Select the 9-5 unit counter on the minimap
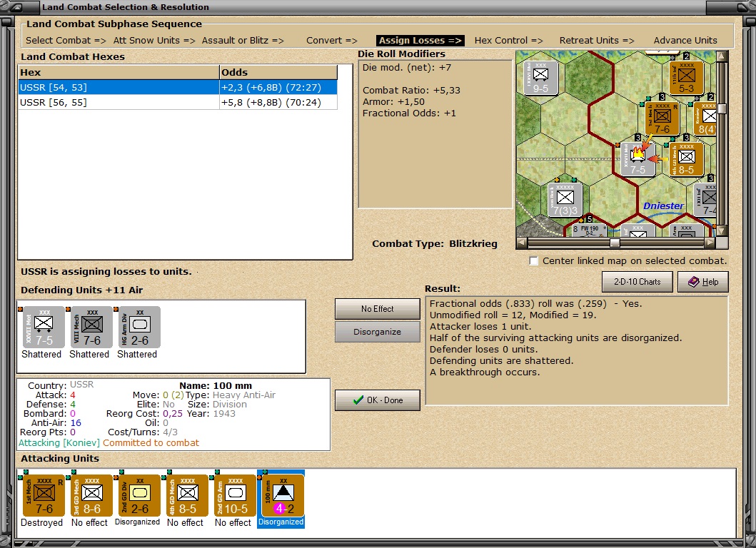This screenshot has width=756, height=548. click(540, 76)
